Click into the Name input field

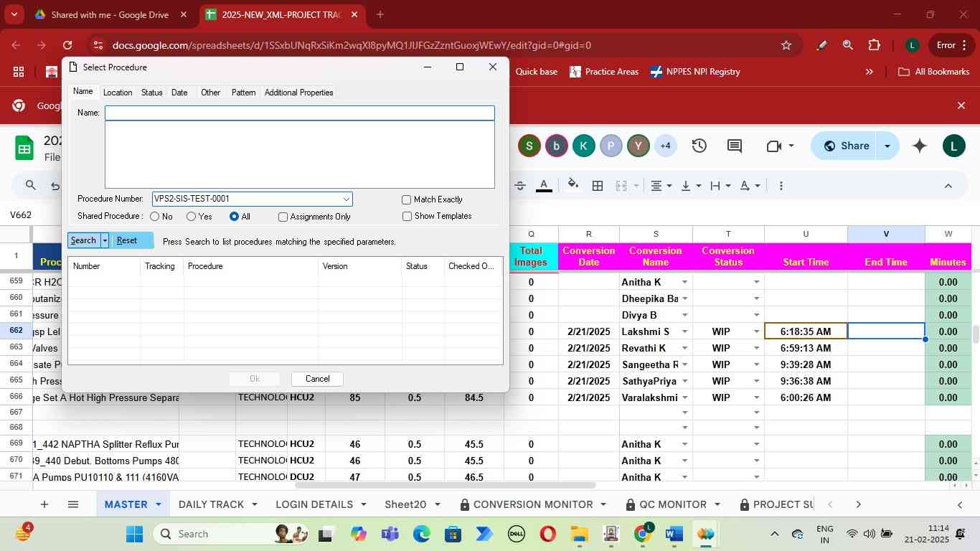299,113
